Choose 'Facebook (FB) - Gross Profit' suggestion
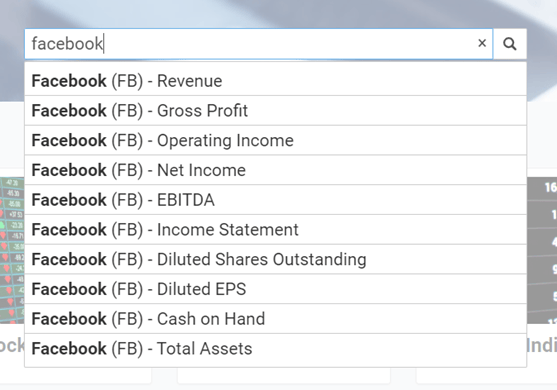Viewport: 557px width, 390px height. pyautogui.click(x=275, y=110)
